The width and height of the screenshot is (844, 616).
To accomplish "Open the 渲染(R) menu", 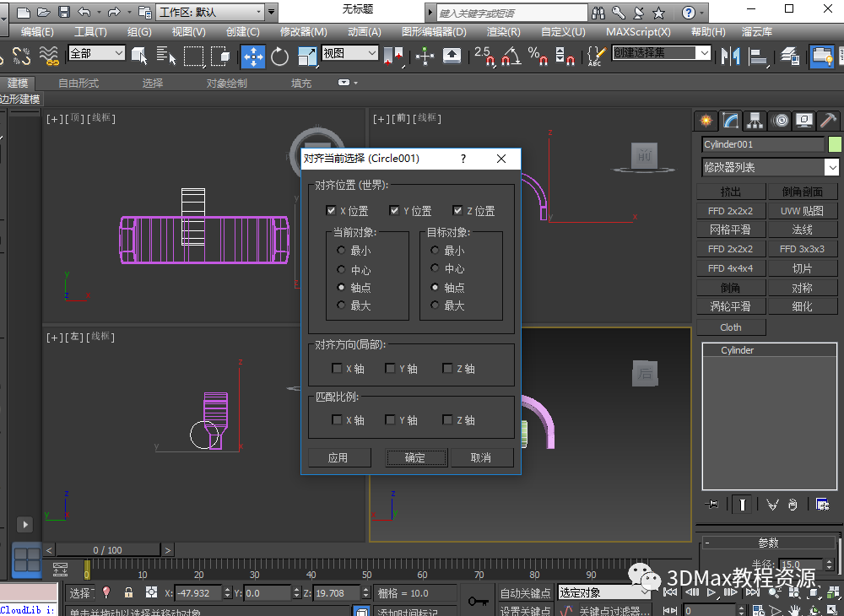I will coord(503,31).
